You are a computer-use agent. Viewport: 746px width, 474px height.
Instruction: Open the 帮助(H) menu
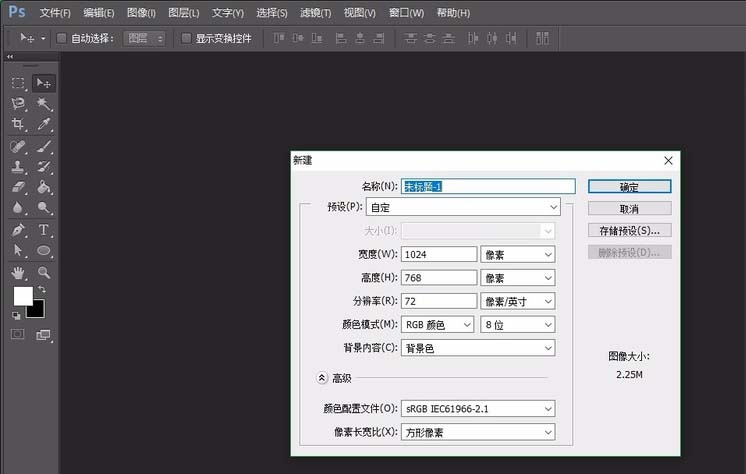(453, 13)
